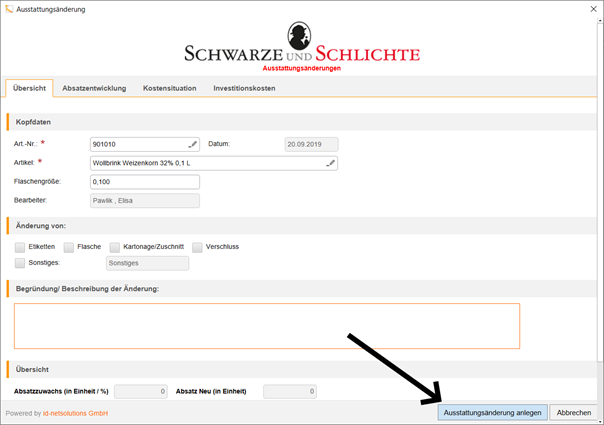Viewport: 604px width, 425px height.
Task: Click the pencil icon in Artikel field
Action: click(330, 163)
